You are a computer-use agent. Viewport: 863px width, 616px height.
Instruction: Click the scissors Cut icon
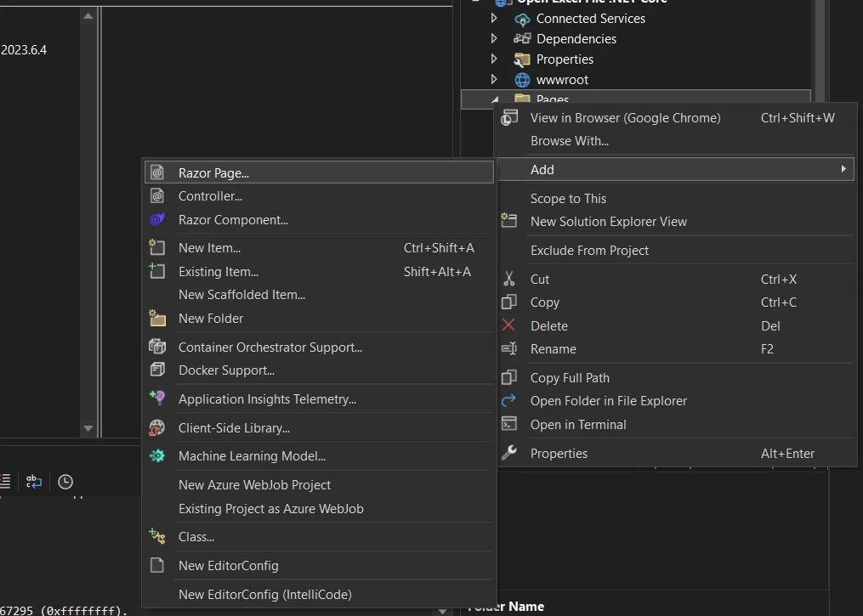(x=509, y=279)
